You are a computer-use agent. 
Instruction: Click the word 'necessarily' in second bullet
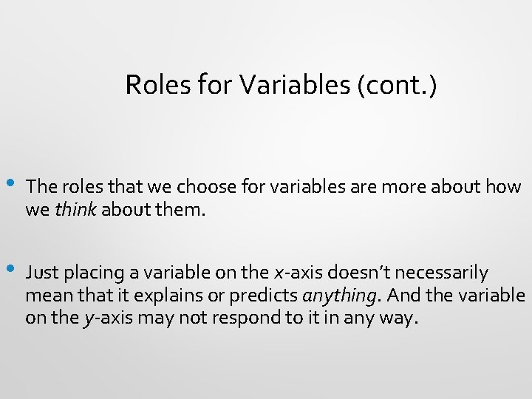[x=441, y=273]
